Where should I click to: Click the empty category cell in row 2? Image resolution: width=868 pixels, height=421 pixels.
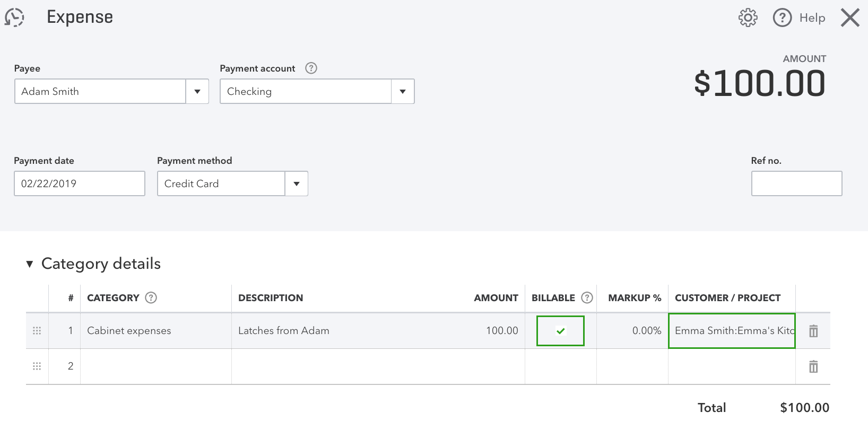(156, 366)
